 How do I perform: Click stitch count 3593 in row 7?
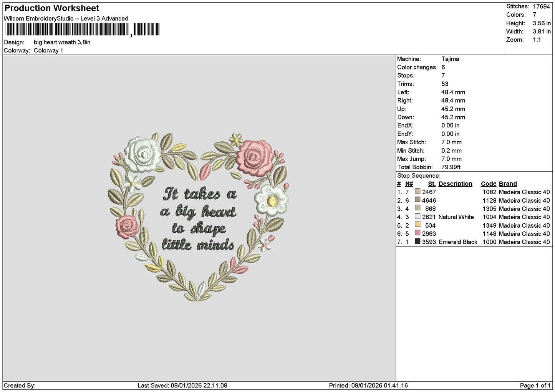tap(429, 242)
